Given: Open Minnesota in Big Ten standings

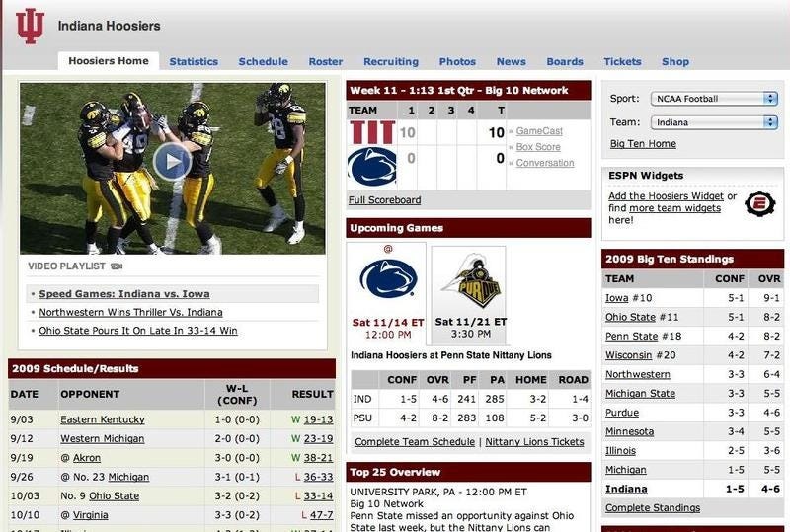Looking at the screenshot, I should tap(629, 432).
